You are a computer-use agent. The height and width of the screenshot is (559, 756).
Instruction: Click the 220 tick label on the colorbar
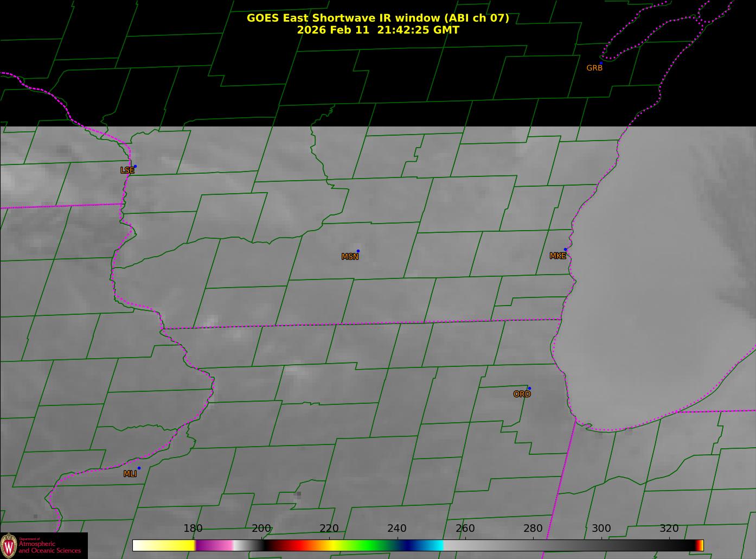[329, 529]
